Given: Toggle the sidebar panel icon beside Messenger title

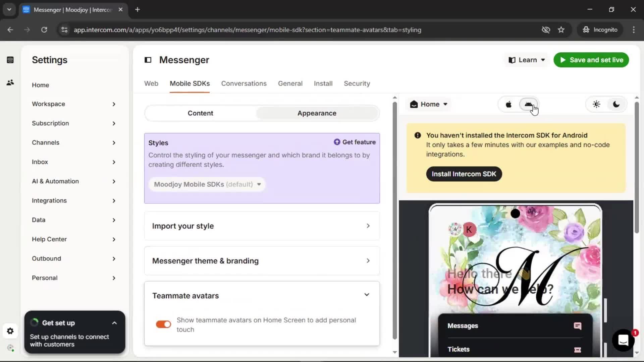Looking at the screenshot, I should point(148,60).
